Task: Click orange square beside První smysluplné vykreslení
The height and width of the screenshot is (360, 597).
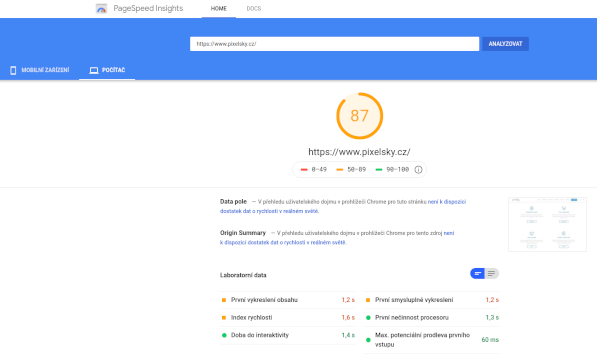Action: point(368,300)
